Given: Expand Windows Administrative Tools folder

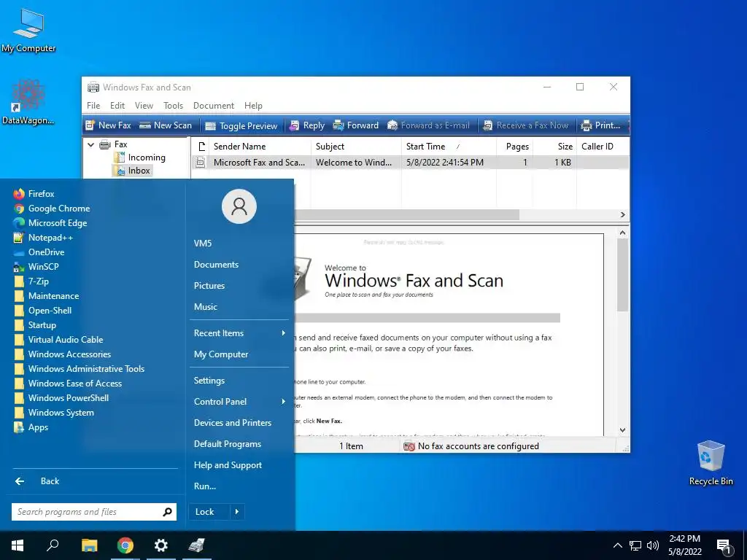Looking at the screenshot, I should 79,369.
